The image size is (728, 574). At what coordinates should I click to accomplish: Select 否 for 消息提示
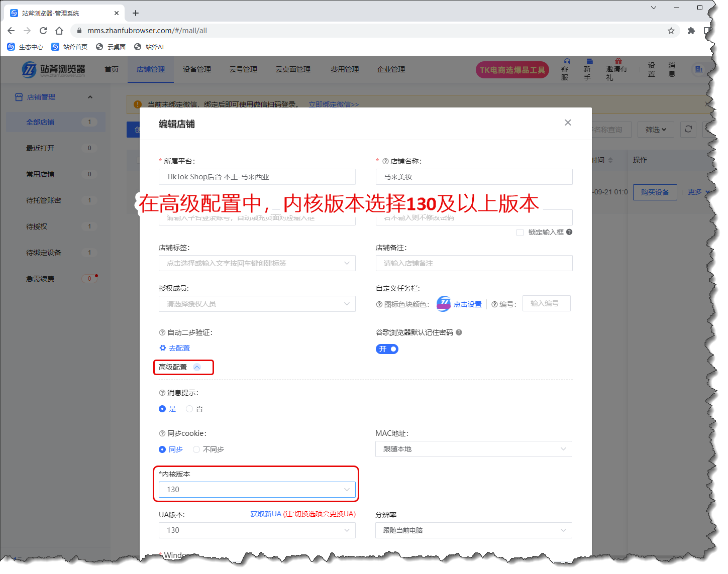189,409
